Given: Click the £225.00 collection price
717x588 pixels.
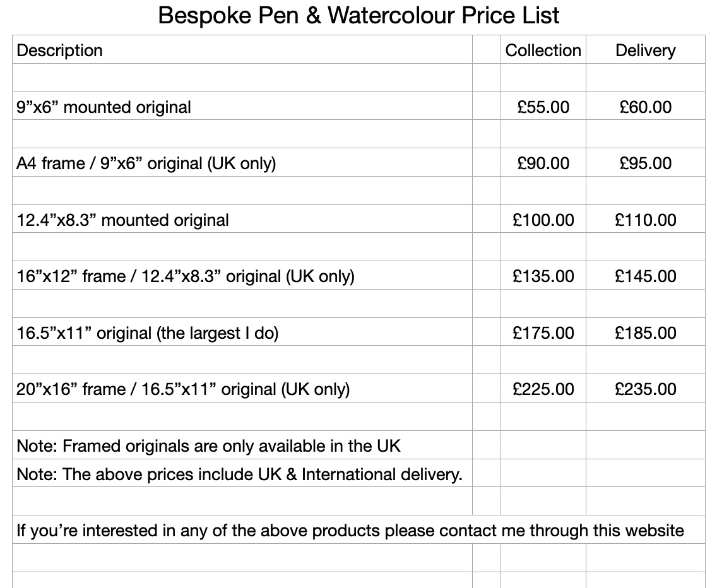Looking at the screenshot, I should pos(543,389).
